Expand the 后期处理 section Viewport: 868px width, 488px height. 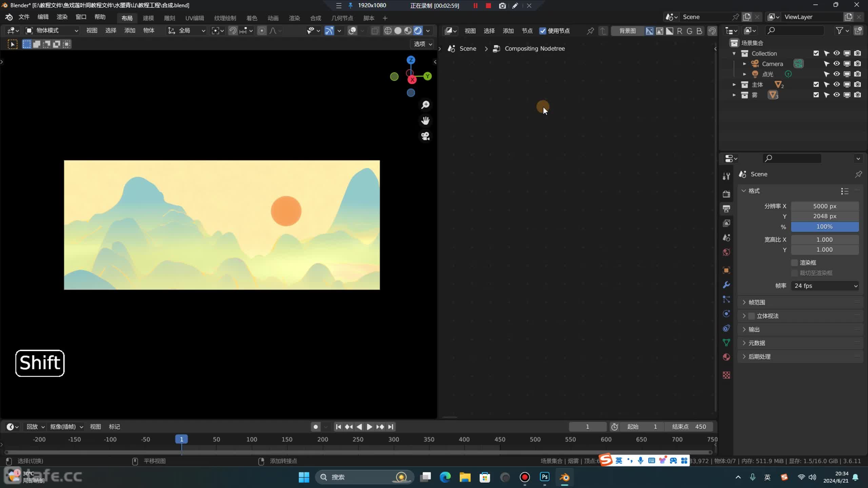click(x=760, y=356)
